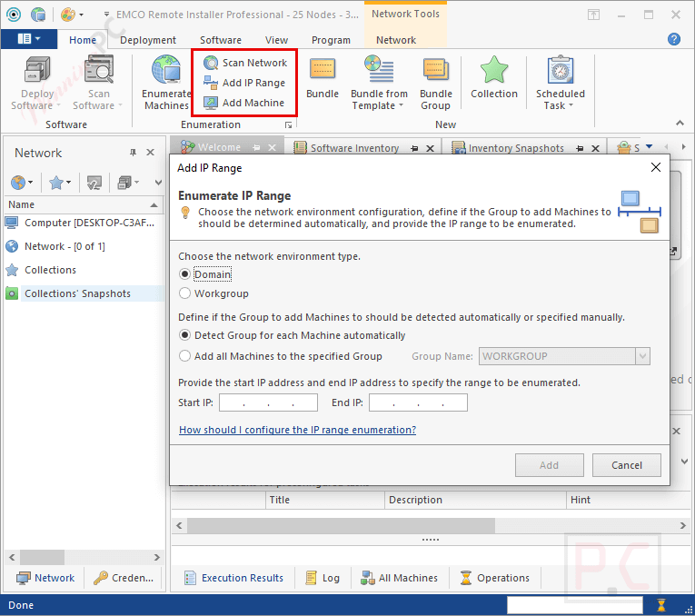This screenshot has width=695, height=616.
Task: Close the Software Inventory tab
Action: pos(430,148)
